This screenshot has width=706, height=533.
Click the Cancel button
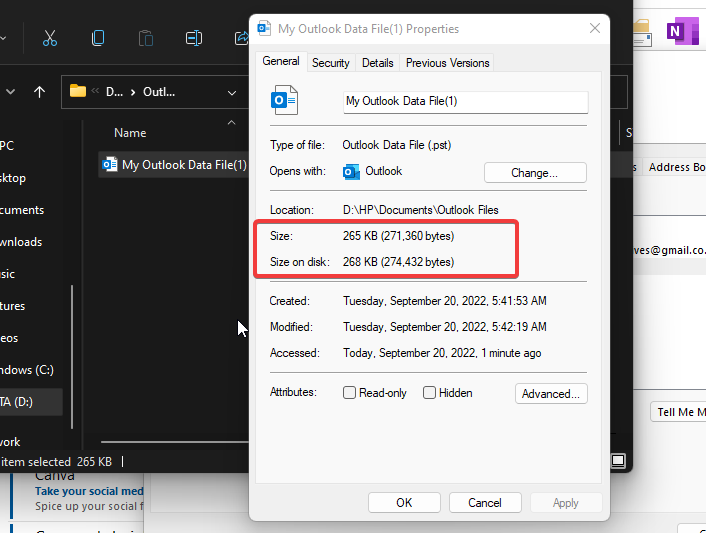coord(484,502)
